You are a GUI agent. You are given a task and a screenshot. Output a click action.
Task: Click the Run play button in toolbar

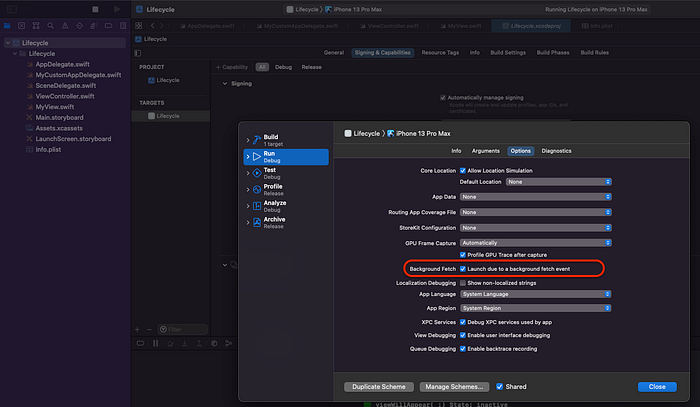point(117,9)
